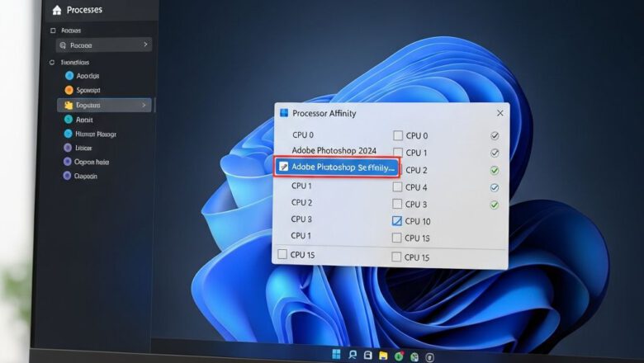
Task: Check the CPU 3 checkbox
Action: (x=397, y=204)
